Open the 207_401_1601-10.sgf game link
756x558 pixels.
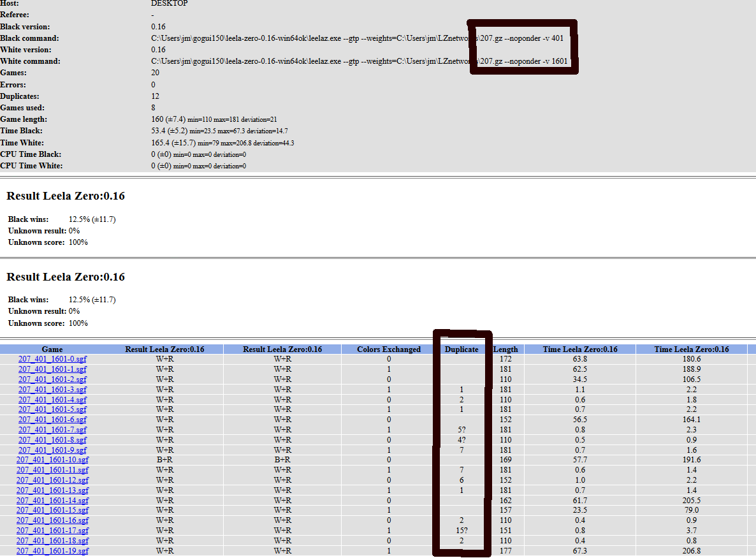pyautogui.click(x=52, y=460)
